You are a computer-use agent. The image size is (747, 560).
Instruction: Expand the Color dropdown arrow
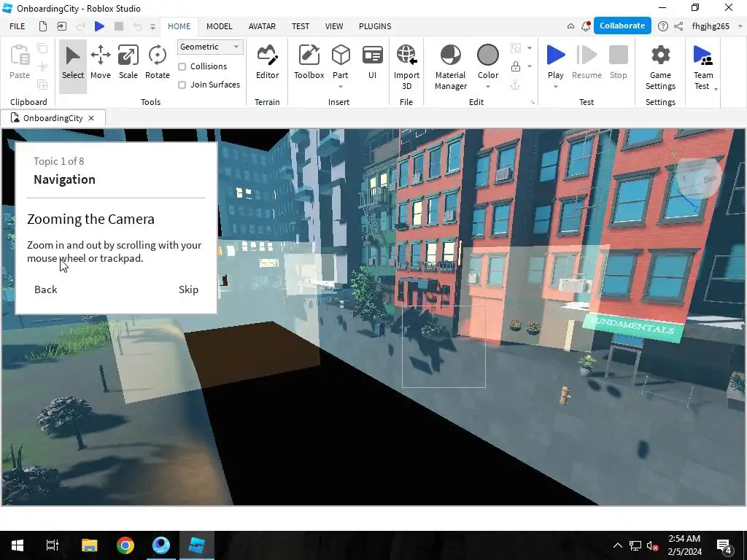coord(488,87)
